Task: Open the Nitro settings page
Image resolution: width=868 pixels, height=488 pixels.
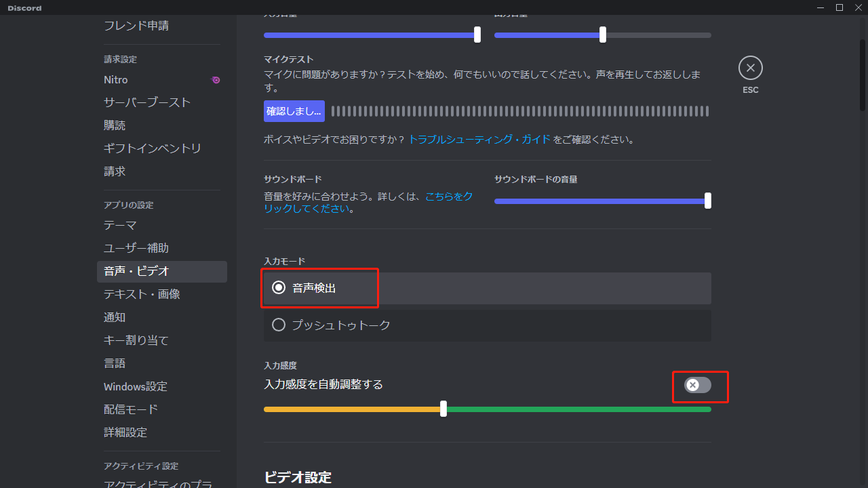Action: 161,80
